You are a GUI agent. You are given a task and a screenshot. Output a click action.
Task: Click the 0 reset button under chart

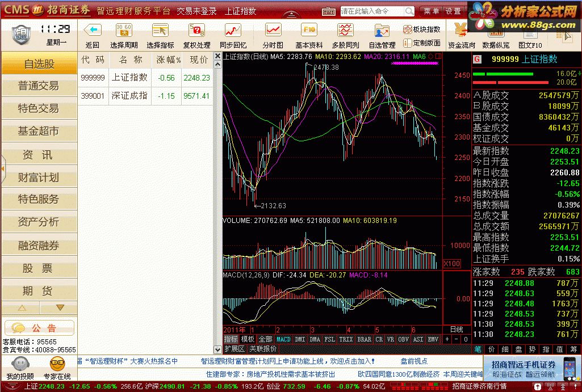tap(466, 339)
